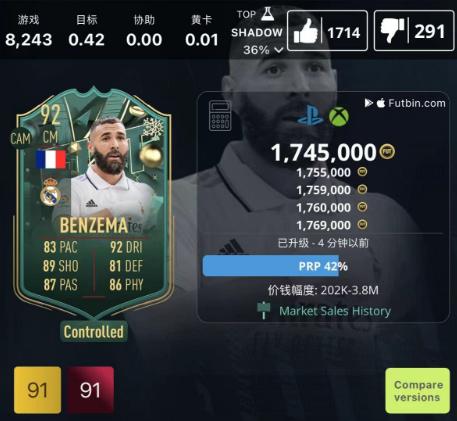Click the chemistry flask icon near TOP

pos(267,14)
